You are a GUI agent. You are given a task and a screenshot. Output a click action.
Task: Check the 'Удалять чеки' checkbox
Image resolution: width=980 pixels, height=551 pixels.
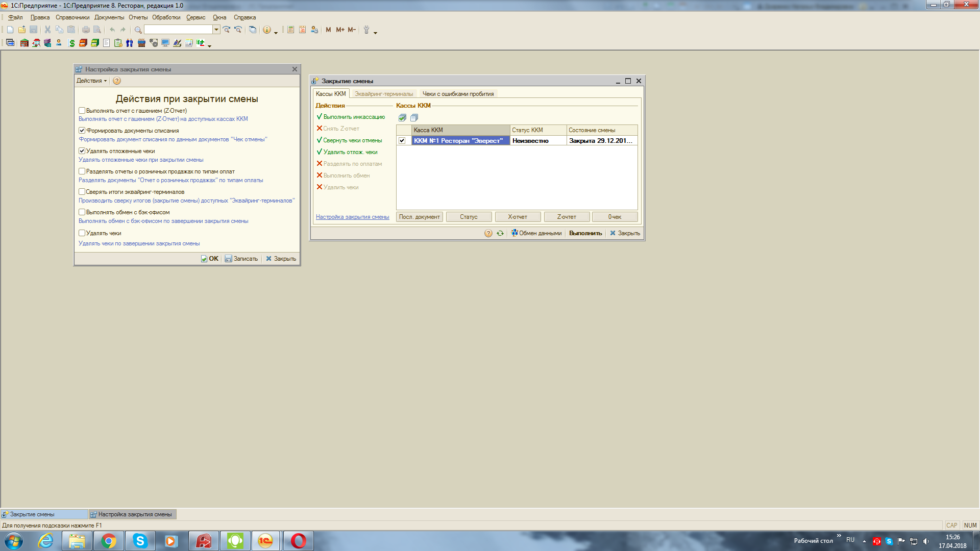pyautogui.click(x=82, y=233)
